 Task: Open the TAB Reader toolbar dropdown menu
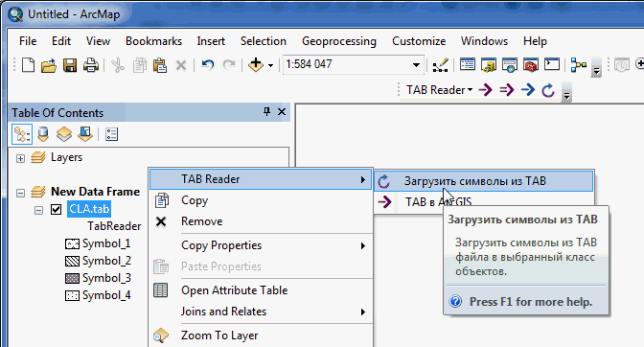439,90
